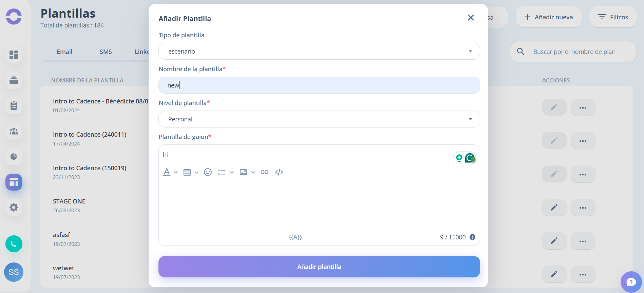The height and width of the screenshot is (293, 644).
Task: Expand the Tipo de plantilla dropdown
Action: point(319,51)
